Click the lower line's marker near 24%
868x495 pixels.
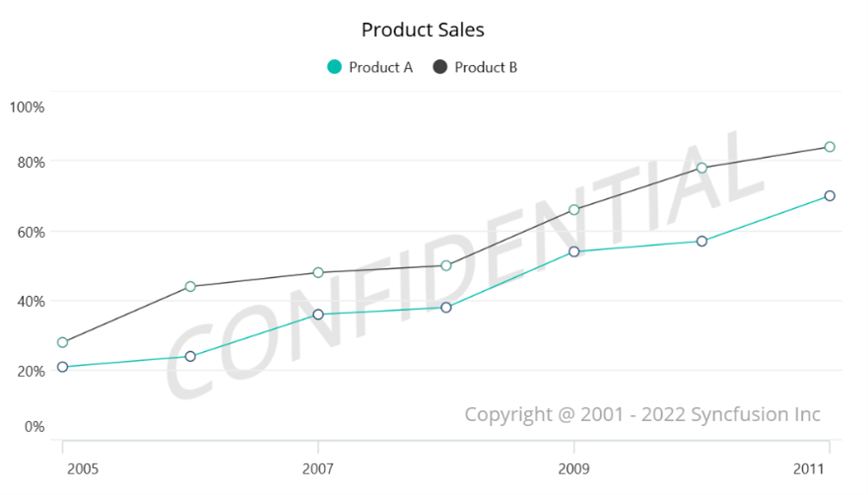190,356
